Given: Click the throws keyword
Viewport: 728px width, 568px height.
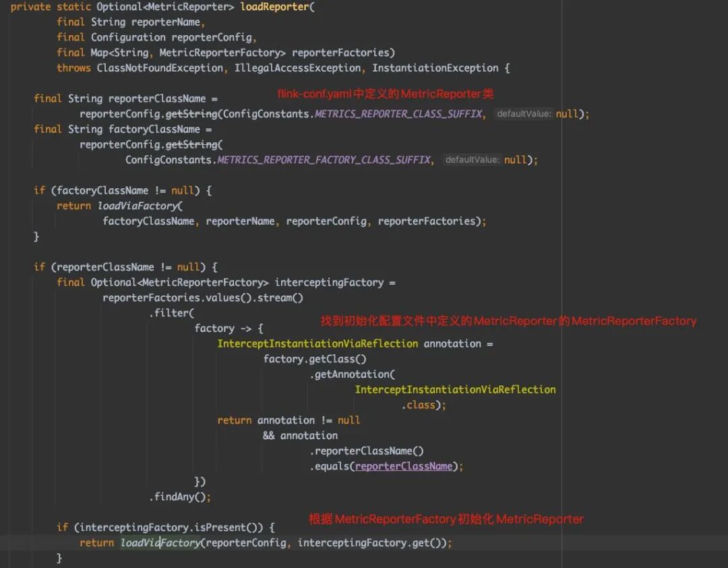Looking at the screenshot, I should pos(73,68).
